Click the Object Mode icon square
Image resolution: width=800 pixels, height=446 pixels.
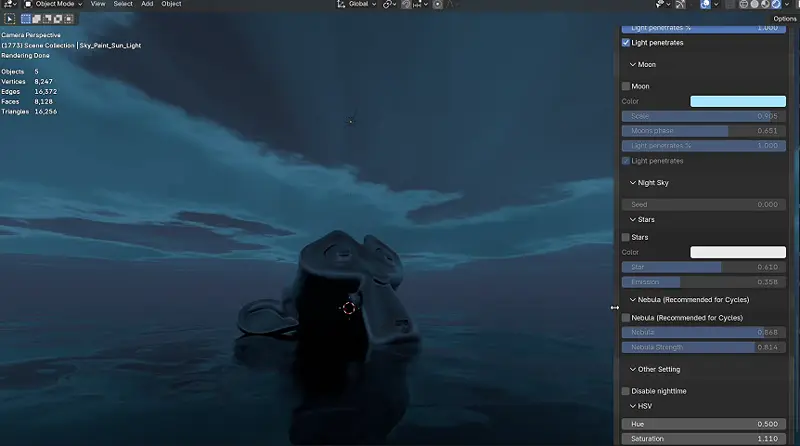tap(28, 4)
